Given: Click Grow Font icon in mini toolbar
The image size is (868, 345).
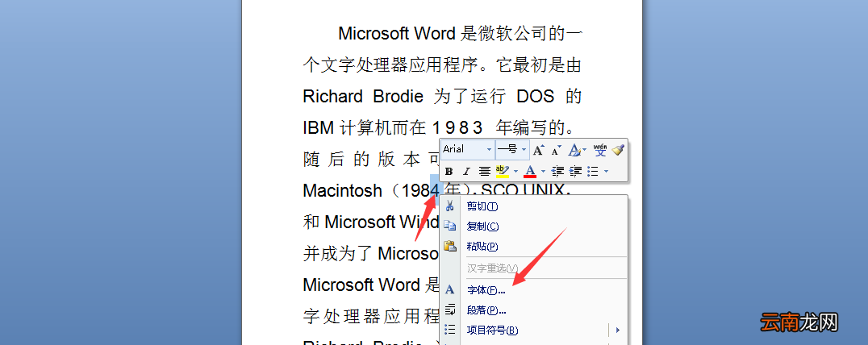Looking at the screenshot, I should point(538,149).
